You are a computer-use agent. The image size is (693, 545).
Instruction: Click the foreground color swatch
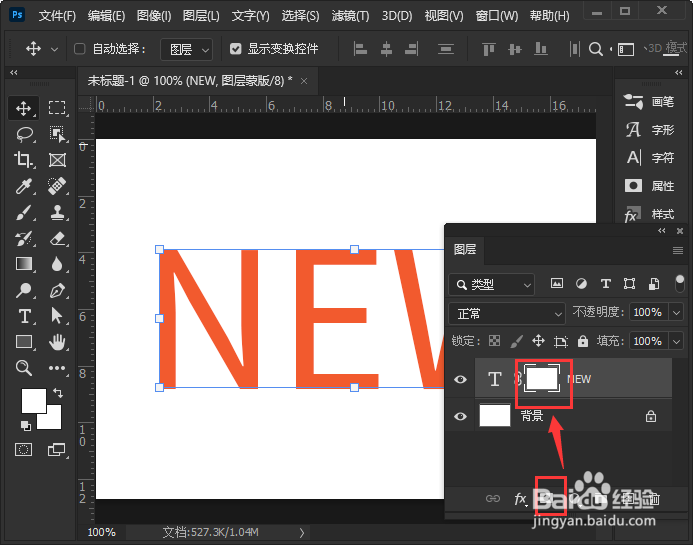pos(34,400)
